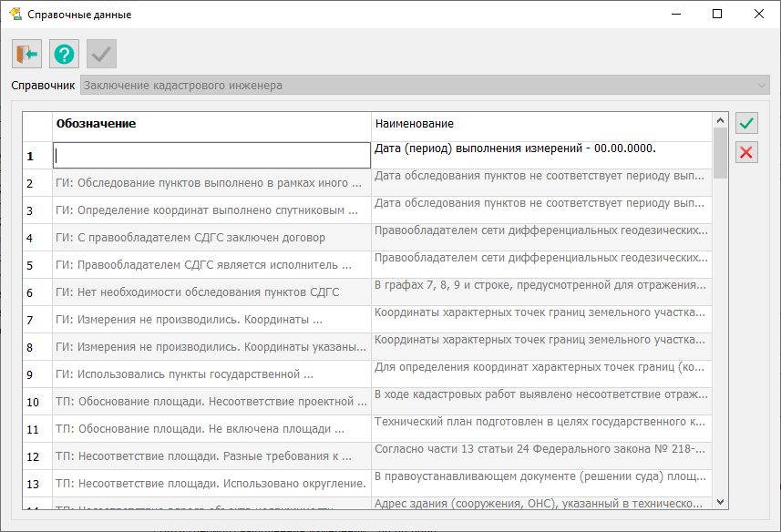Click row 1 Наименование cell with date text
The image size is (781, 532).
(541, 149)
